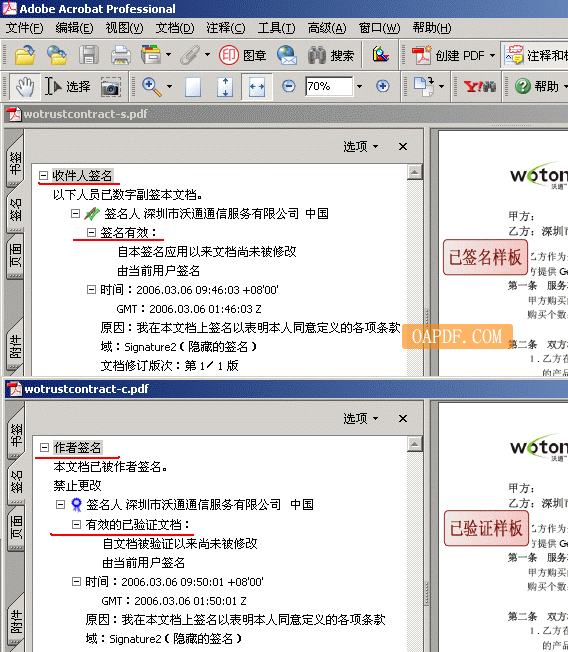The width and height of the screenshot is (568, 652).
Task: Select the zoom-in magnifier tool
Action: pyautogui.click(x=152, y=87)
